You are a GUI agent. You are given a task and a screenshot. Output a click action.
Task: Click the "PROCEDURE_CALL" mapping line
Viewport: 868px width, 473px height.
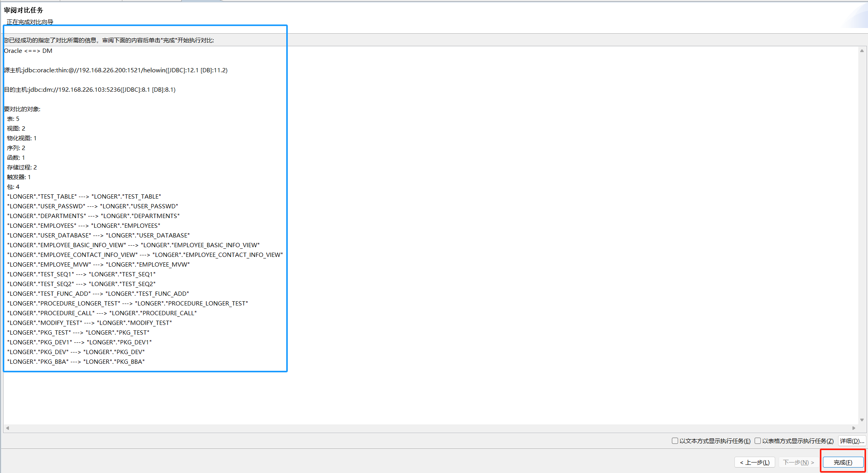click(x=102, y=313)
